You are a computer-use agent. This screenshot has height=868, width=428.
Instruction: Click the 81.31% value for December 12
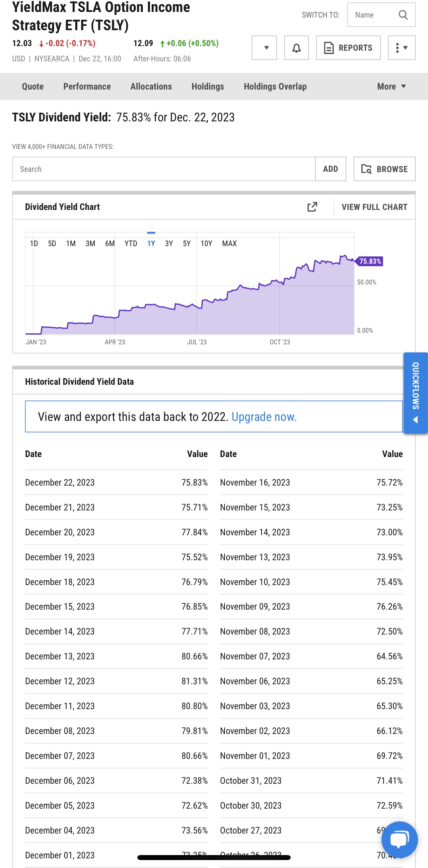point(194,681)
